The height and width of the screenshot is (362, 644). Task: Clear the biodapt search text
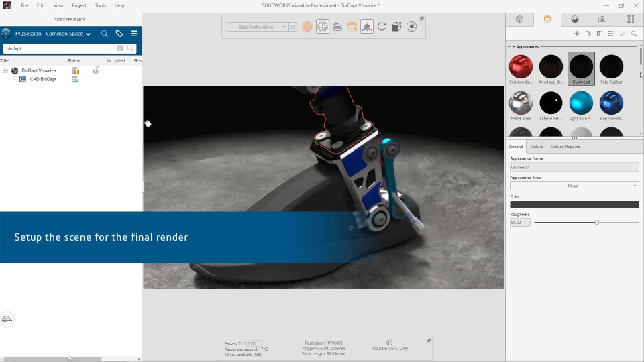pyautogui.click(x=120, y=48)
